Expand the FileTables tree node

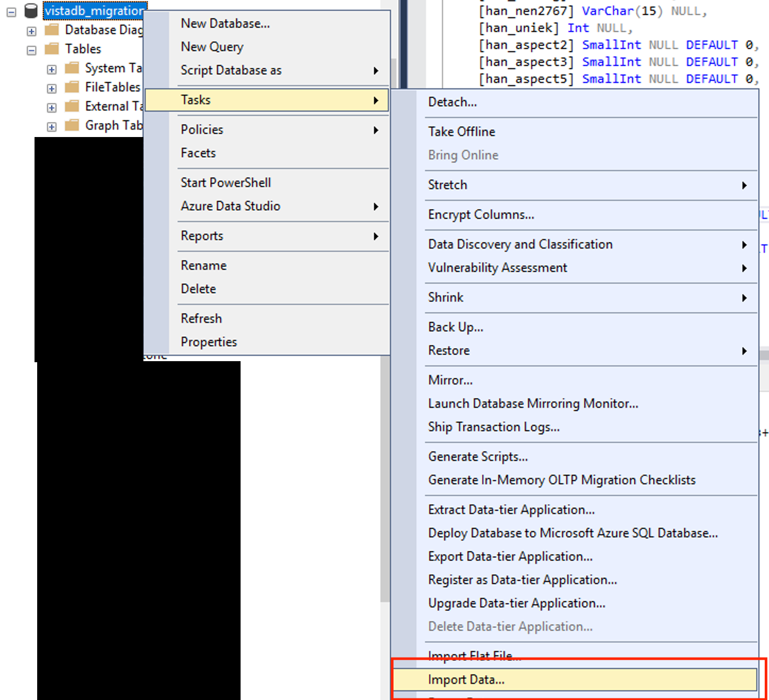[51, 88]
